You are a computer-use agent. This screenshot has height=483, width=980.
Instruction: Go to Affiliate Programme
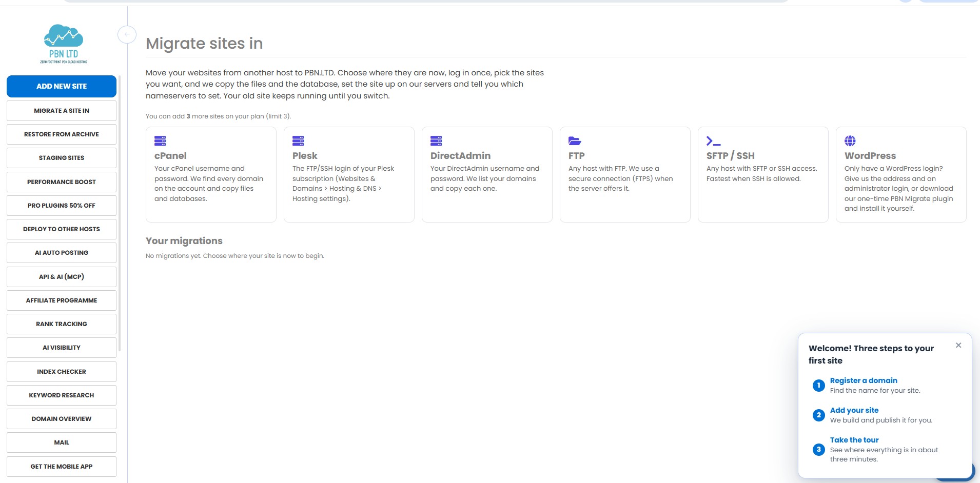62,300
